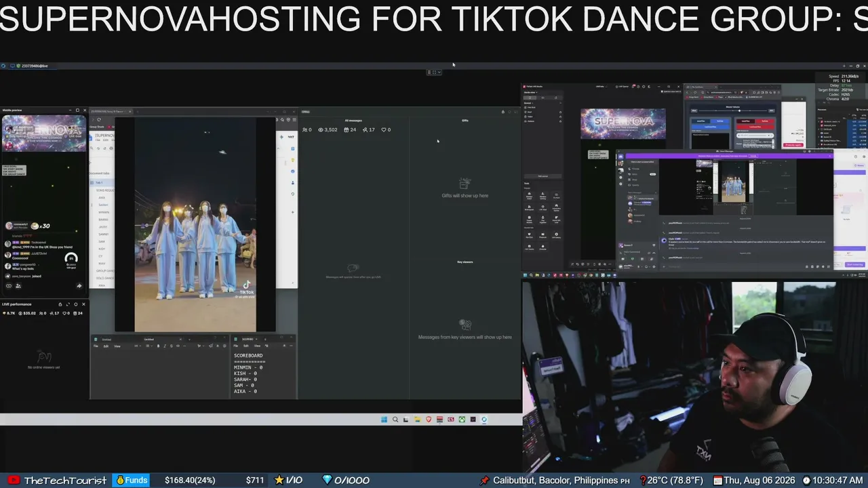
Task: Click the "SARAH- 0" scoreboard line
Action: point(247,380)
